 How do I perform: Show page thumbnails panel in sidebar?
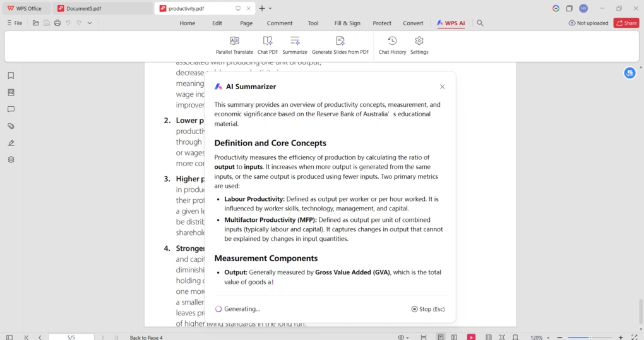tap(11, 92)
